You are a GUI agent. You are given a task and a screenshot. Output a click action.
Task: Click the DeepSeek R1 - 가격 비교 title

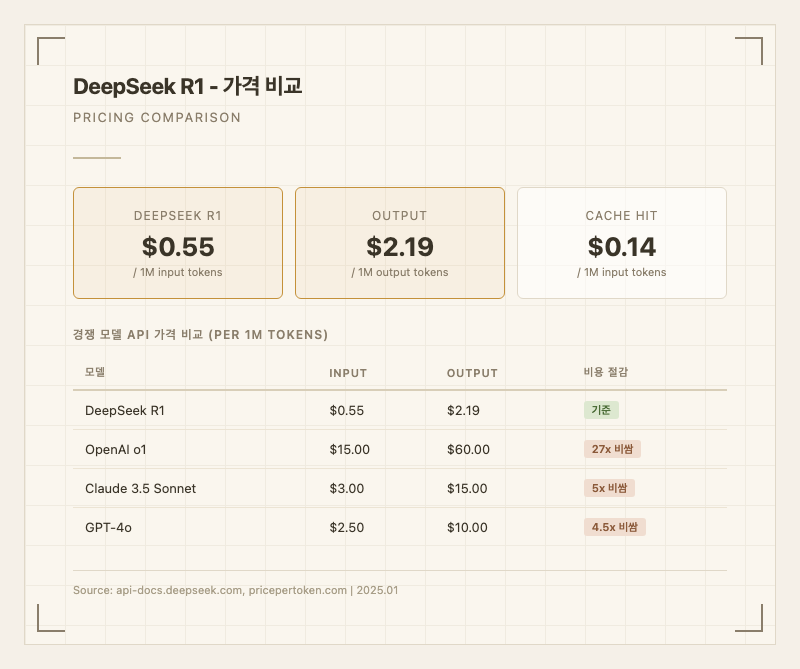tap(188, 87)
